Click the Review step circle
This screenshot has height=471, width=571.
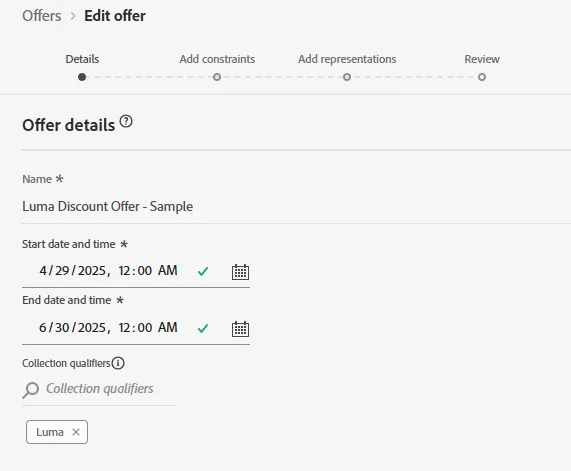coord(482,77)
